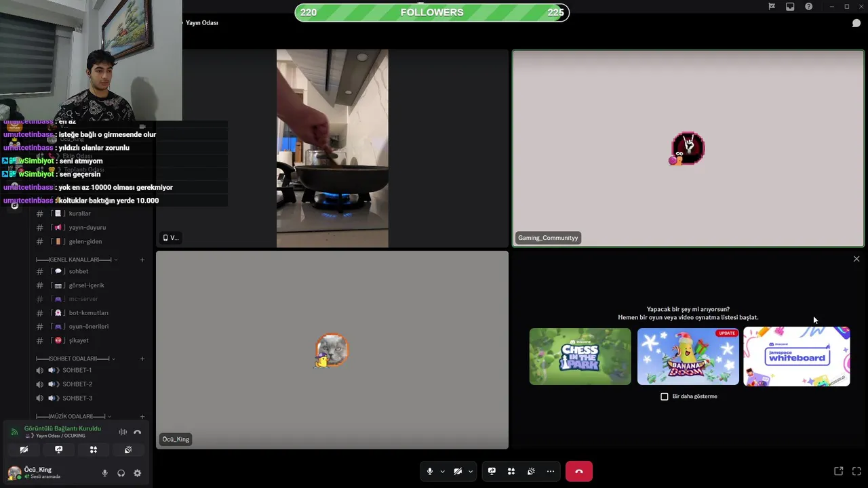The image size is (868, 488).
Task: Launch Jamspace Whiteboard activity
Action: pos(797,357)
